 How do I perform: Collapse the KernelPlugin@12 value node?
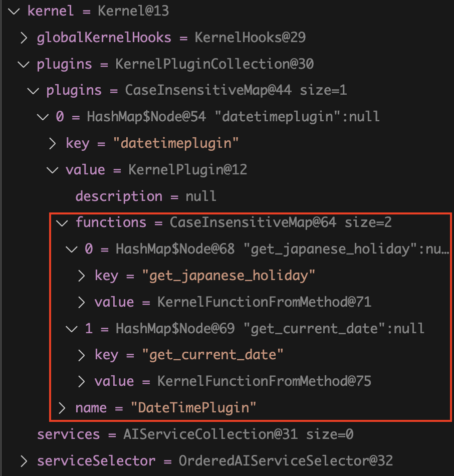pos(52,170)
